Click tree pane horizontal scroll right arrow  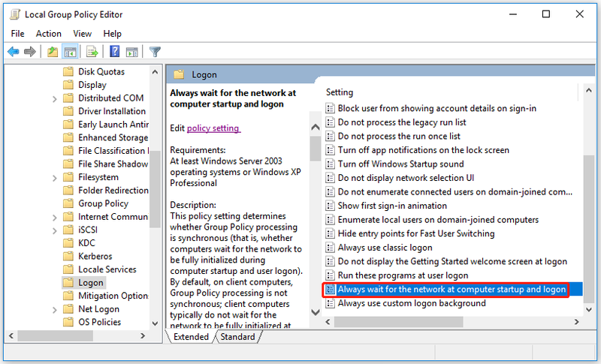coord(143,335)
